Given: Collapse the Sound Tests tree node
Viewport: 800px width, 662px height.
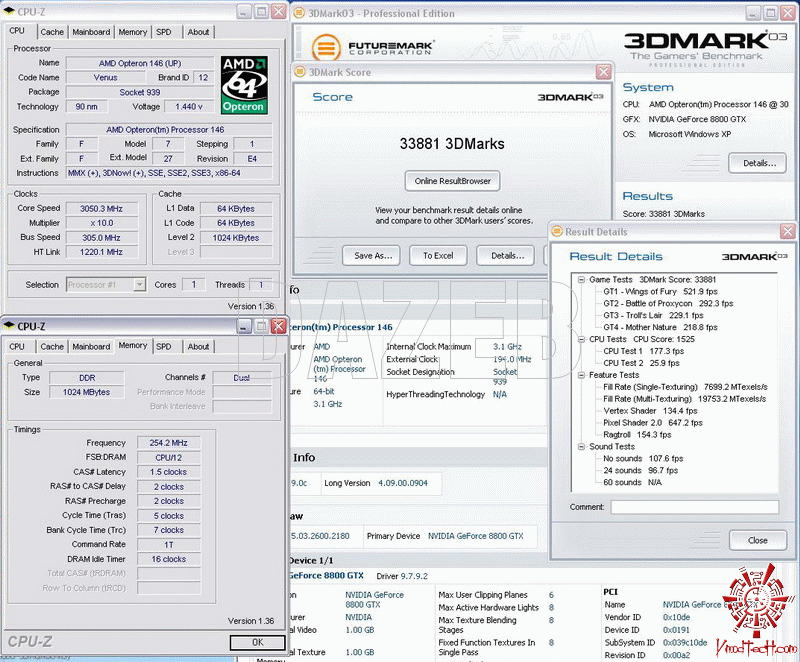Looking at the screenshot, I should 581,446.
